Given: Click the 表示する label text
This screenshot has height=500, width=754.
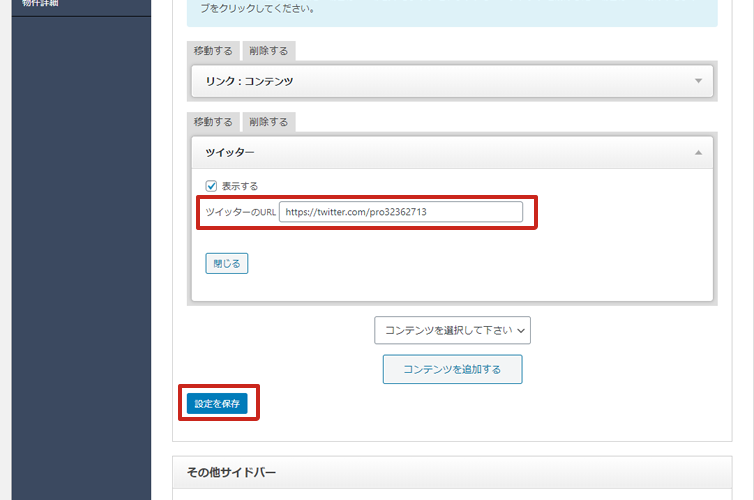Looking at the screenshot, I should tap(240, 186).
